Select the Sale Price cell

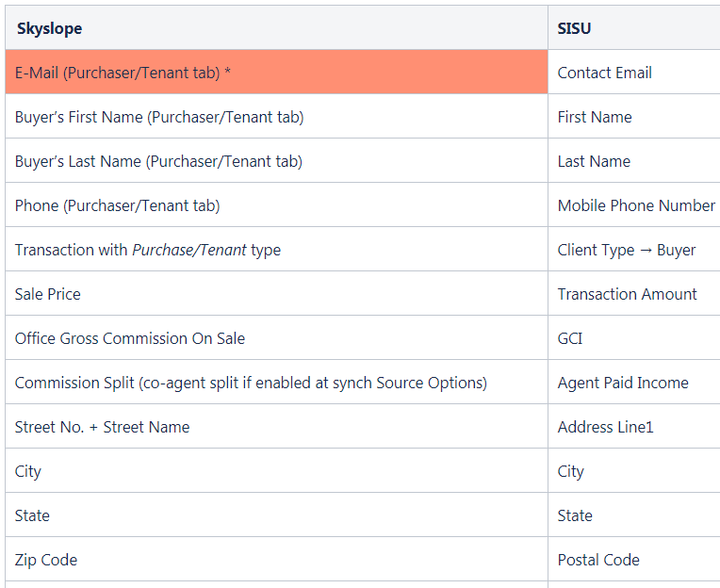coord(276,294)
